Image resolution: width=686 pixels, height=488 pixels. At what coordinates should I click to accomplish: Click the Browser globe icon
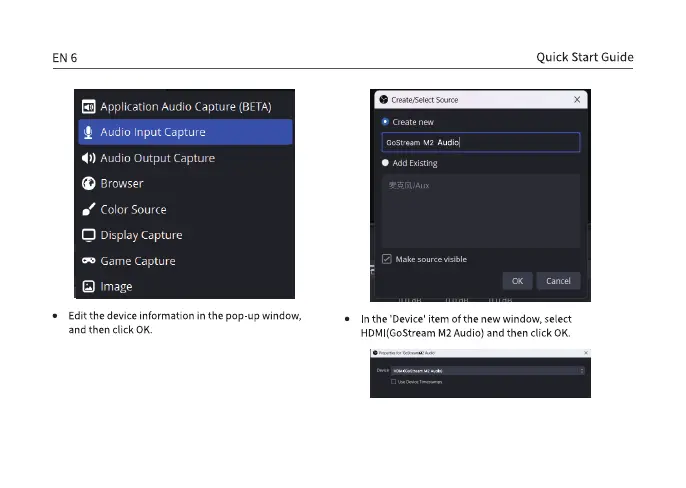tap(88, 184)
